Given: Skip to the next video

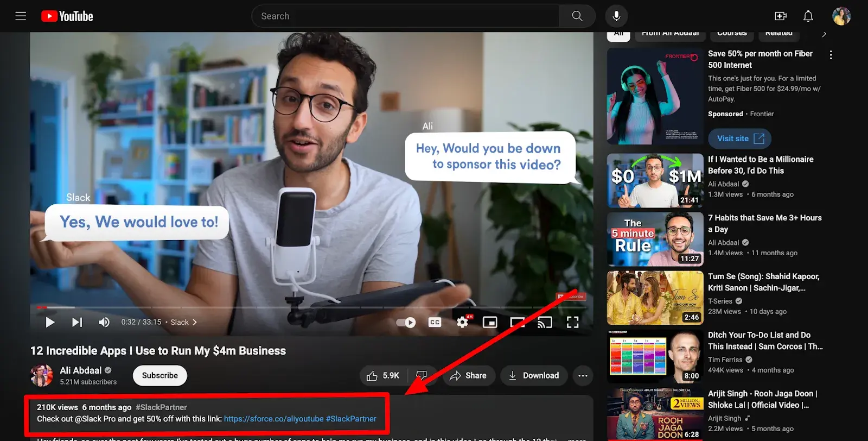Looking at the screenshot, I should coord(77,322).
